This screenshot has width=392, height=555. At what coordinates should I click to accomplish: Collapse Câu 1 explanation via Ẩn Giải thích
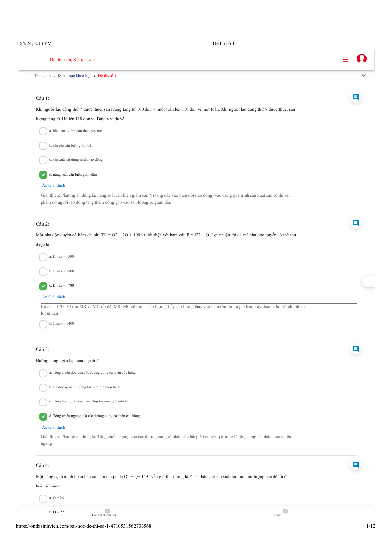[x=54, y=185]
